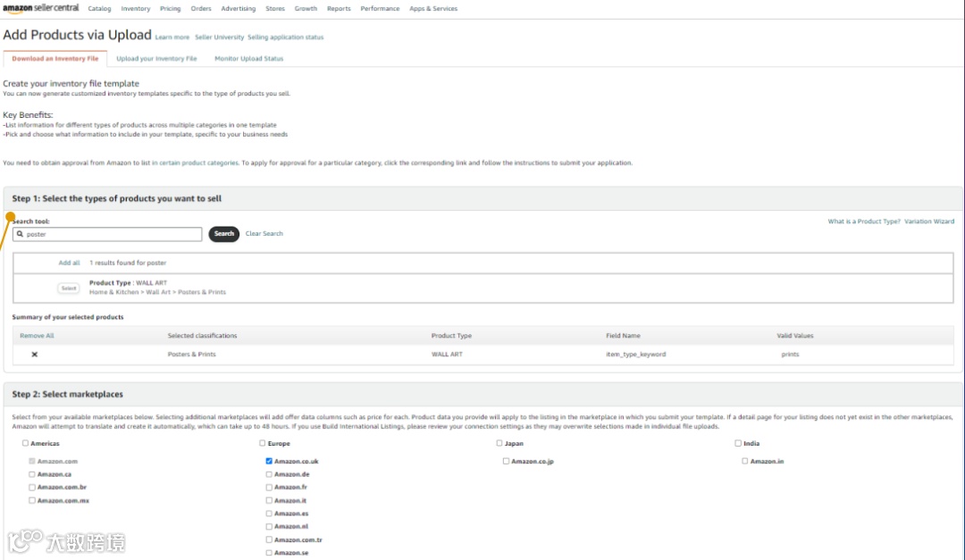Open the Seller University link

click(x=219, y=38)
